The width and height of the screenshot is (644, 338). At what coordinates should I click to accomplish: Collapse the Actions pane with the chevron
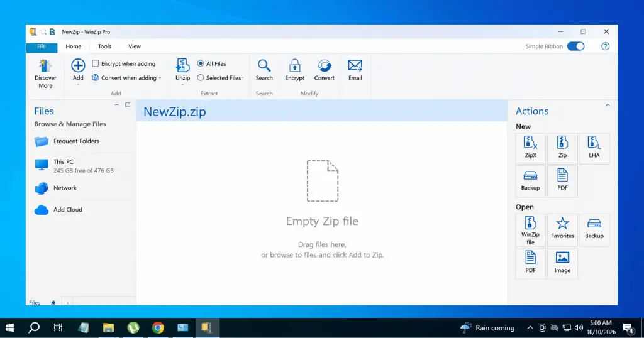click(608, 106)
